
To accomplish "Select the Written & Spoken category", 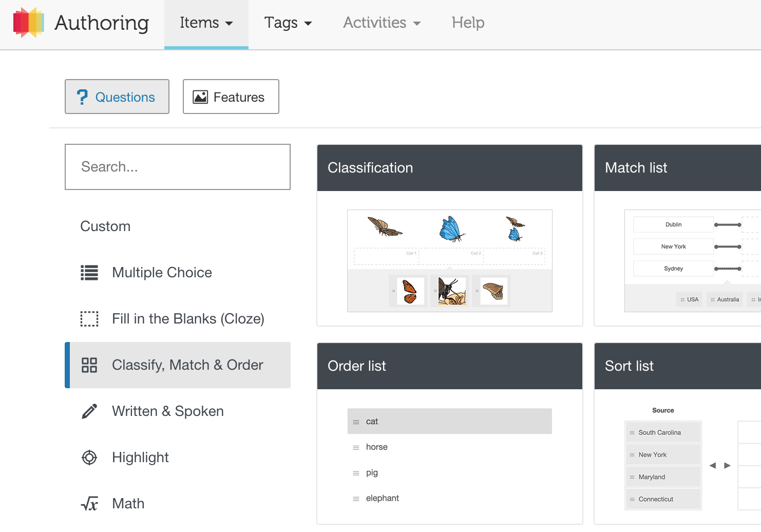I will [178, 411].
